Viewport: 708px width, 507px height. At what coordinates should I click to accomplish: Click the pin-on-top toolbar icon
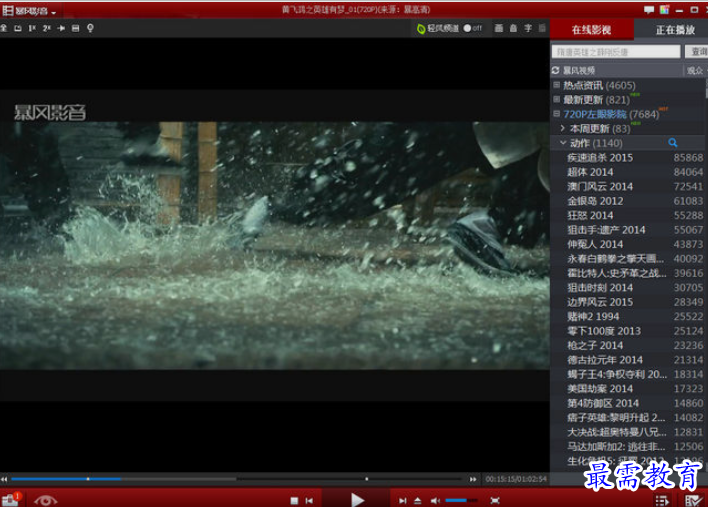(61, 28)
